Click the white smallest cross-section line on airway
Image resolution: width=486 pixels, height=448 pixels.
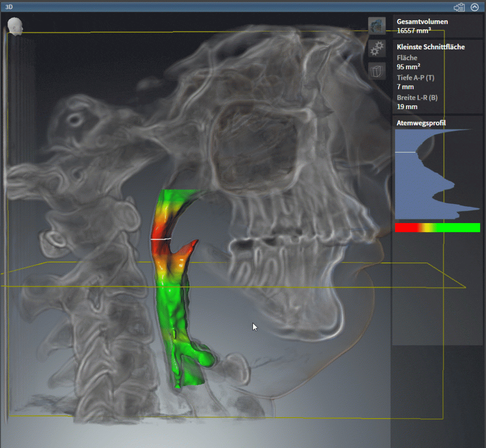[x=161, y=239]
